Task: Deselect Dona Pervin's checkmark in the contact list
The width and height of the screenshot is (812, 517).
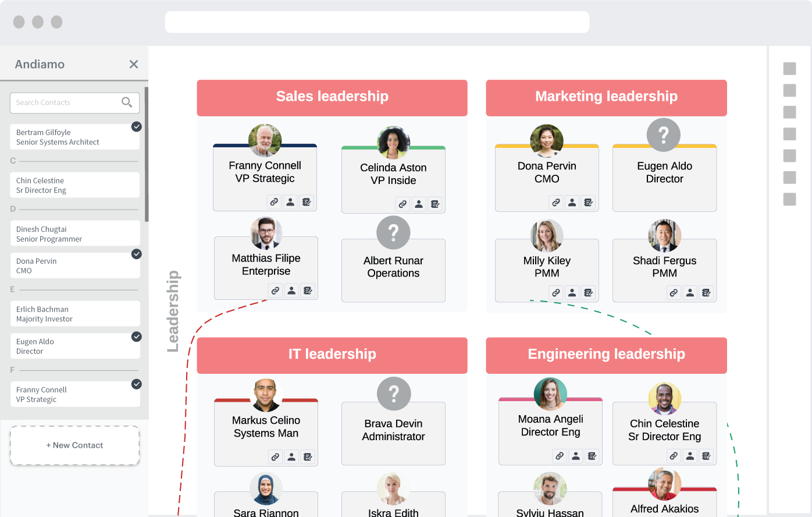Action: (136, 254)
